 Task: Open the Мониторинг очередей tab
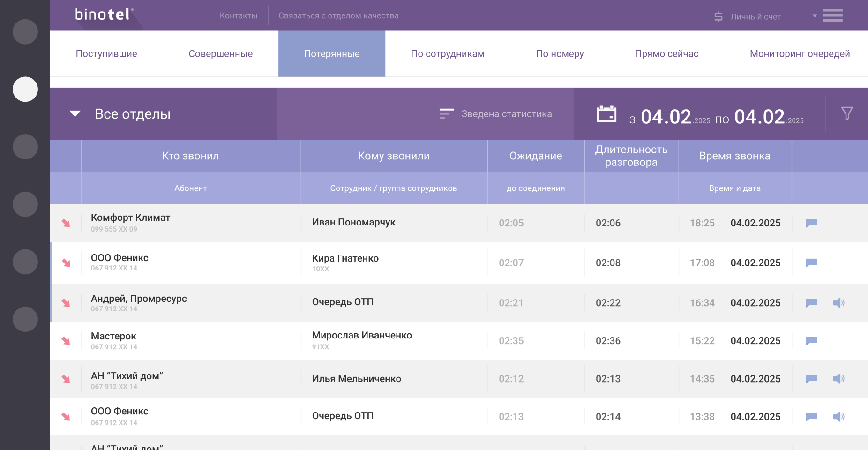pyautogui.click(x=800, y=54)
